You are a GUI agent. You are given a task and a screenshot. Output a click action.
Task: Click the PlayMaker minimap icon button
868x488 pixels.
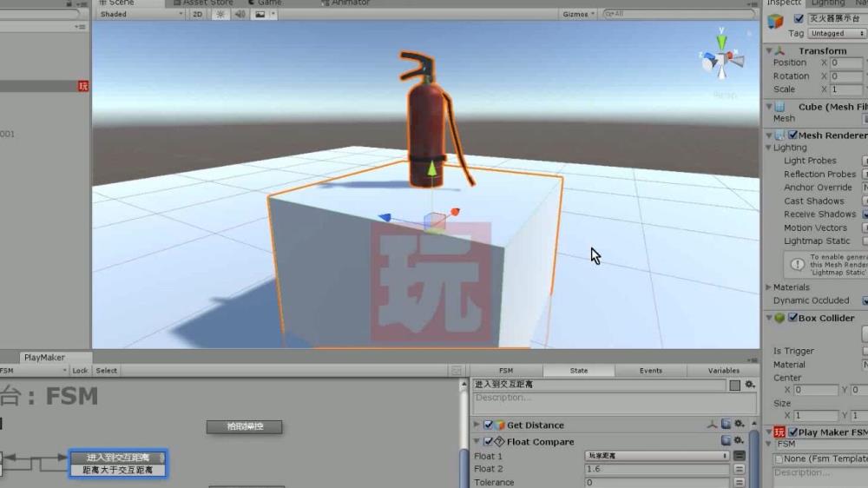[457, 371]
